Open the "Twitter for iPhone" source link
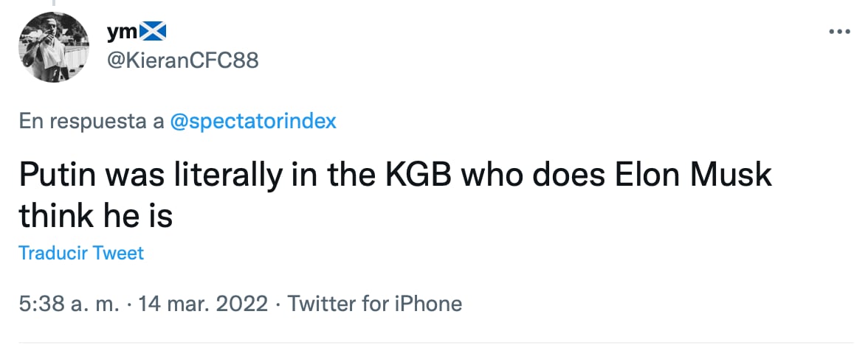This screenshot has height=345, width=868. click(x=375, y=304)
